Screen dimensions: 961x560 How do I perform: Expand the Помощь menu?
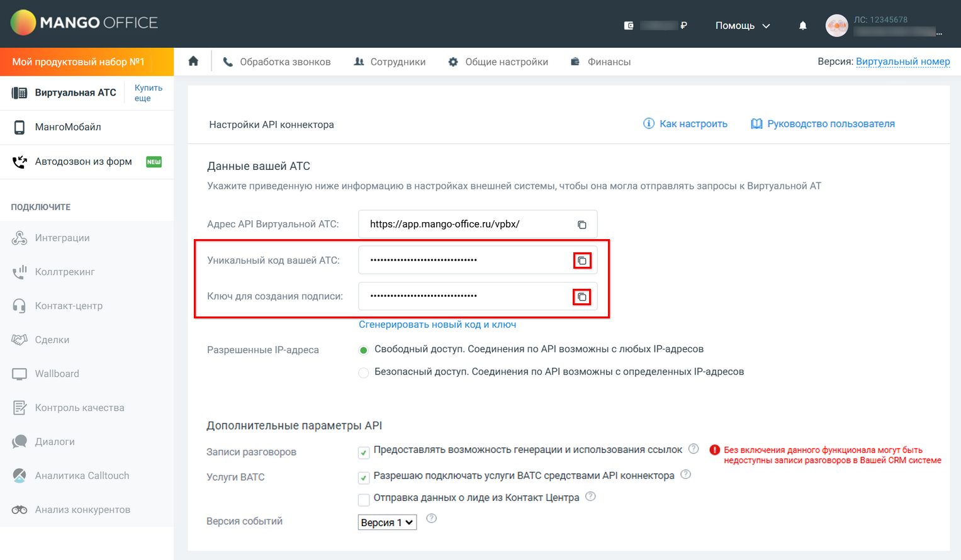(x=743, y=25)
